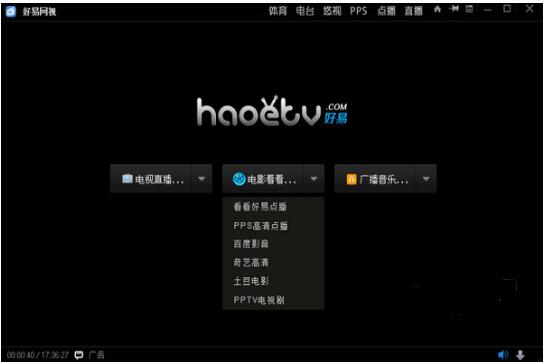The height and width of the screenshot is (362, 545).
Task: Click the 好易网视 app logo icon
Action: [x=11, y=11]
